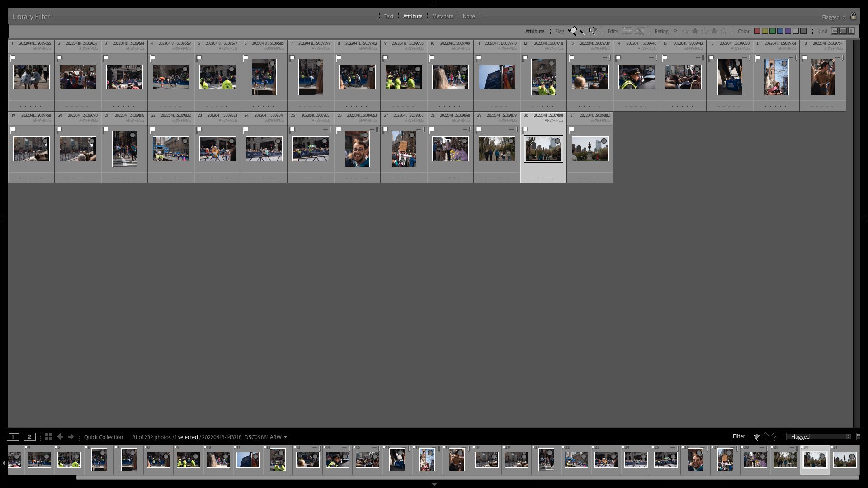Click the flag/pick icon in toolbar
868x488 pixels.
point(574,31)
